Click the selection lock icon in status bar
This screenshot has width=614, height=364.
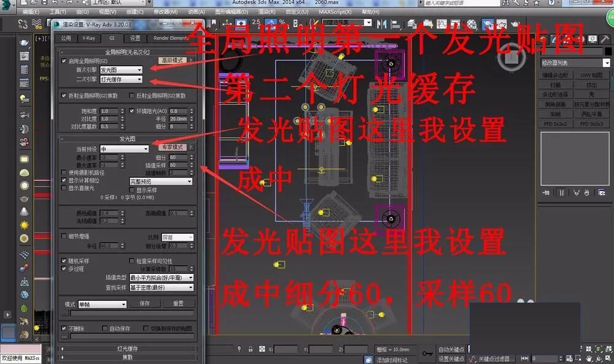tap(251, 349)
